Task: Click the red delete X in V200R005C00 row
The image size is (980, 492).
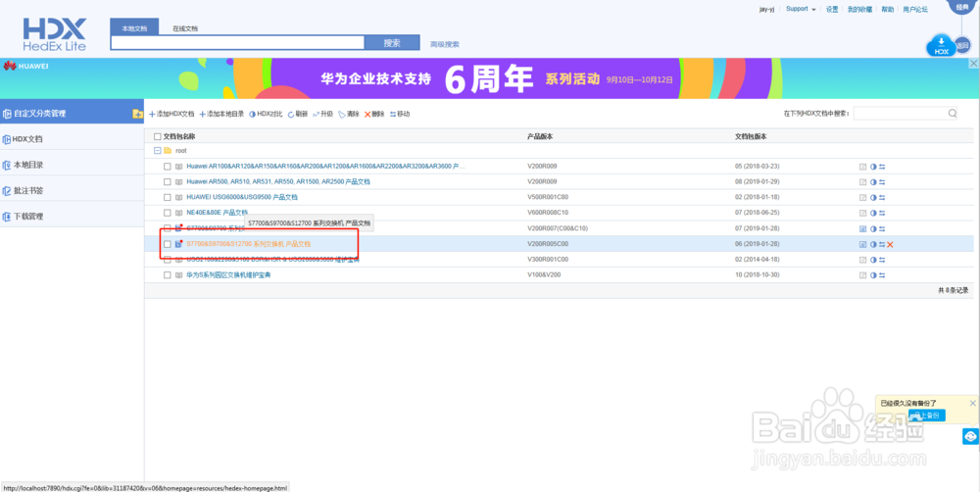Action: click(x=890, y=244)
